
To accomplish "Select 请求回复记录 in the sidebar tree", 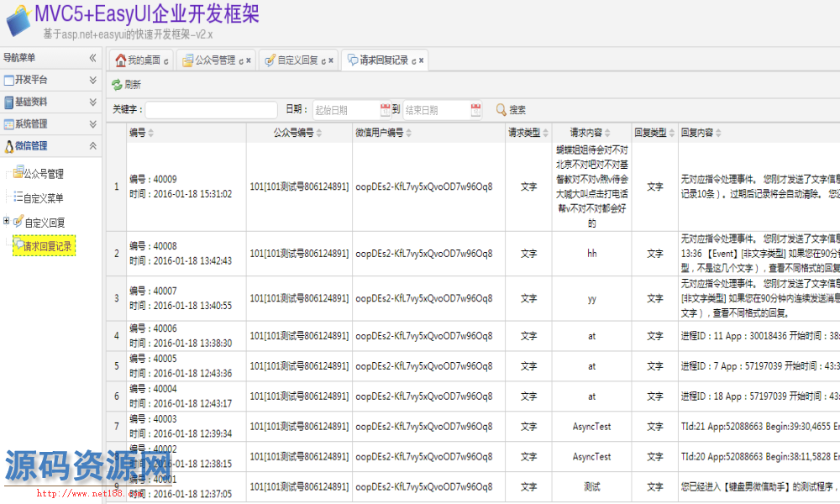I will click(x=47, y=246).
